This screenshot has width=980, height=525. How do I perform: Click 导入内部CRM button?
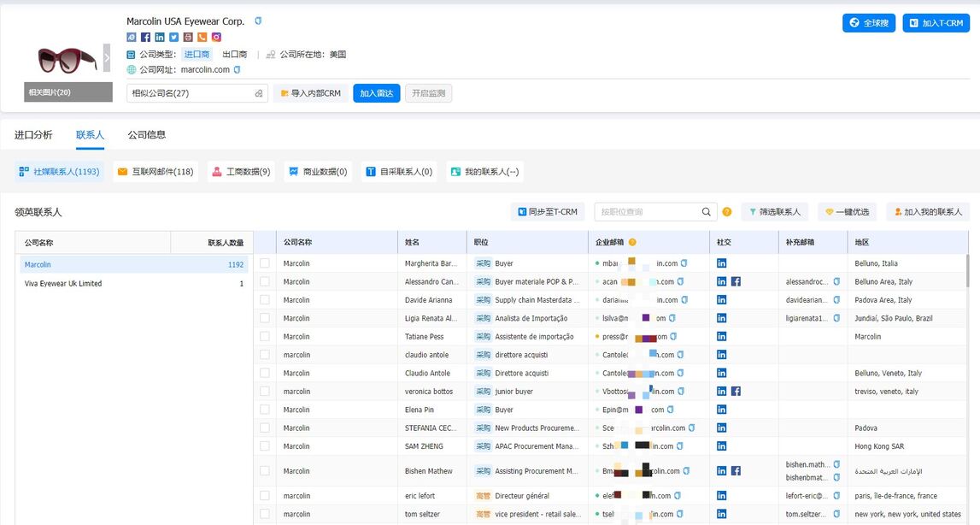311,93
